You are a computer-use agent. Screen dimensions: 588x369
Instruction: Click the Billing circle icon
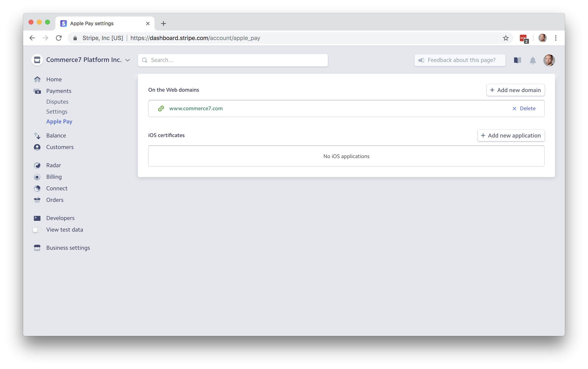click(37, 177)
